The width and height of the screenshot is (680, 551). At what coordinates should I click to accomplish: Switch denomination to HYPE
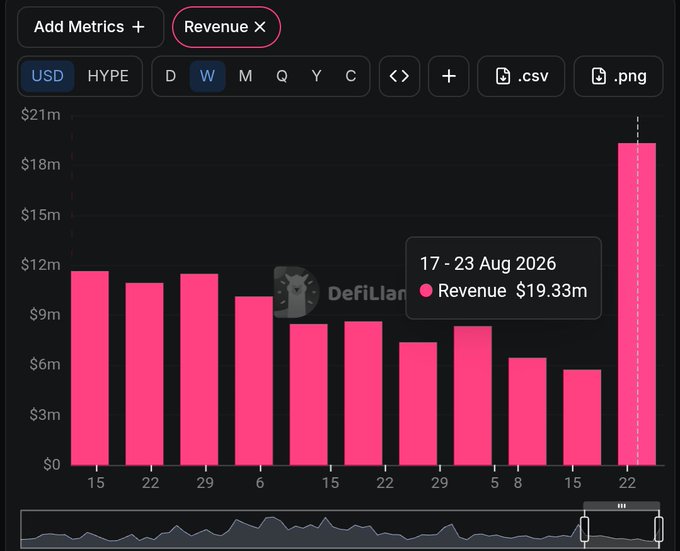pos(108,76)
